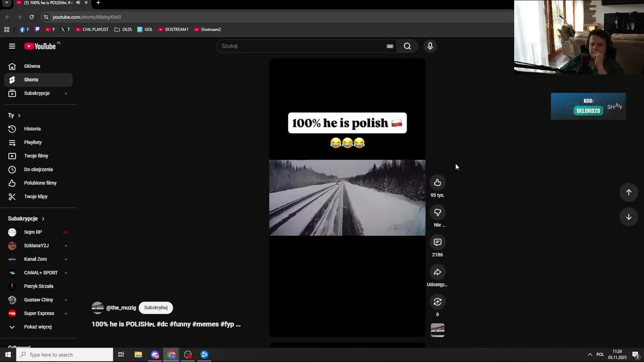Start voice search with the microphone
This screenshot has height=362, width=644.
(x=430, y=46)
